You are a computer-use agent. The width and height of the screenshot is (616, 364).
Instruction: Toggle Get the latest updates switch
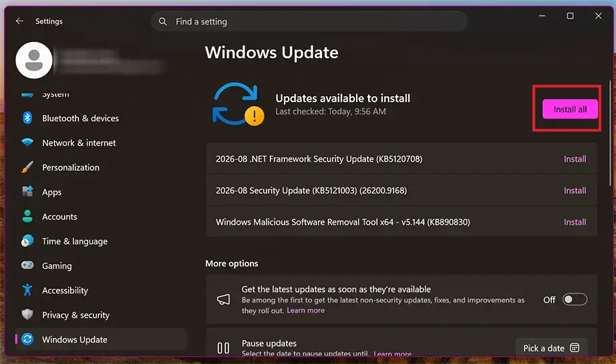(x=575, y=300)
